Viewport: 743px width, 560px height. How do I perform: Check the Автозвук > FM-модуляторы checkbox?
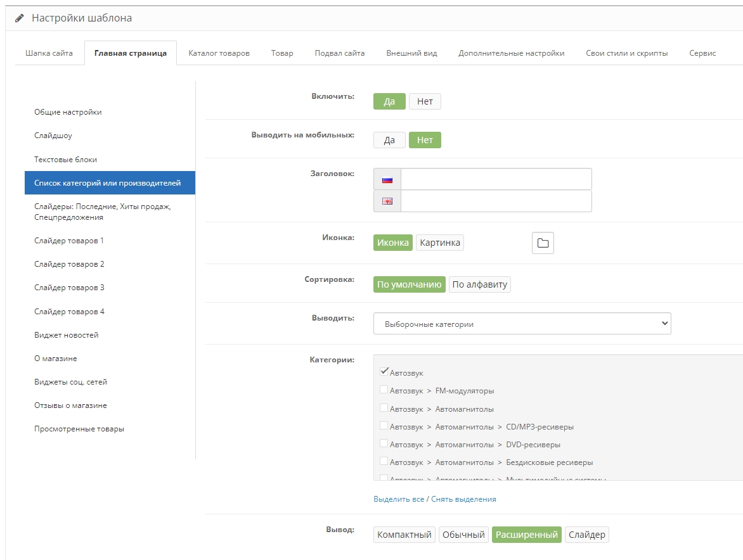[x=384, y=390]
